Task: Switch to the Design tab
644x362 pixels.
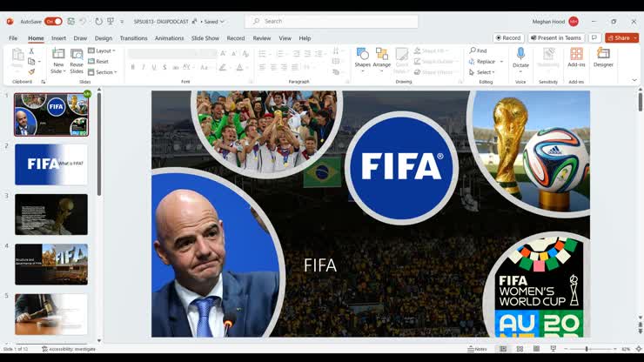Action: tap(104, 38)
